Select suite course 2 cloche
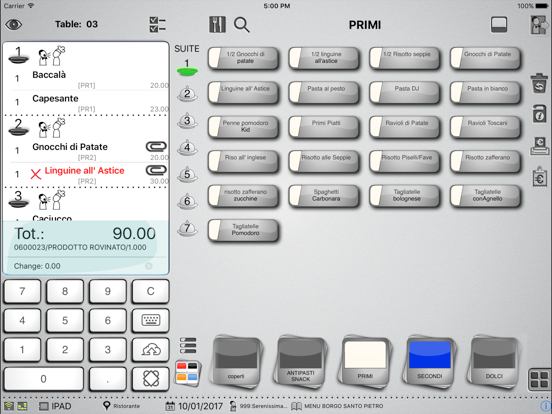Viewport: 552px width, 414px height. (187, 94)
